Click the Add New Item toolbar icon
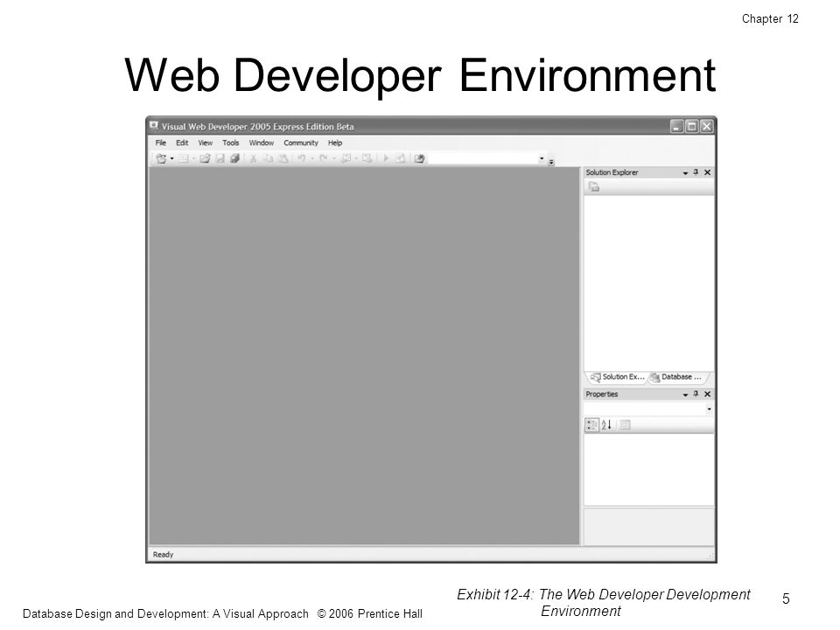Screen dimensions: 840x630 (x=183, y=158)
